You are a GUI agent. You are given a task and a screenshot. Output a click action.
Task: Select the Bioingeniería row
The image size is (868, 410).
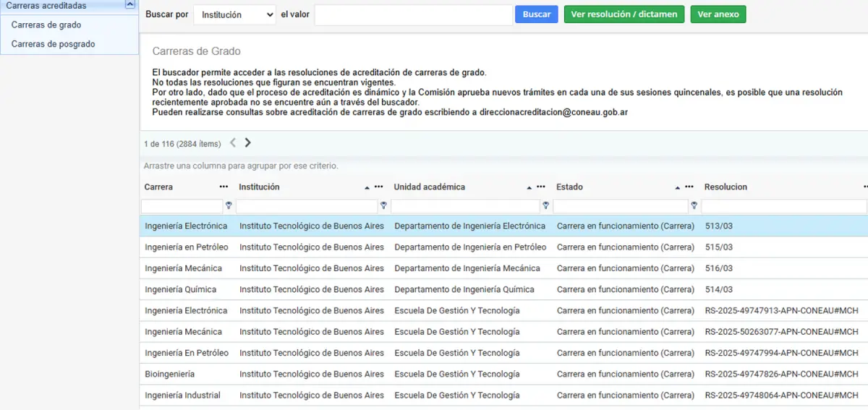pos(503,374)
